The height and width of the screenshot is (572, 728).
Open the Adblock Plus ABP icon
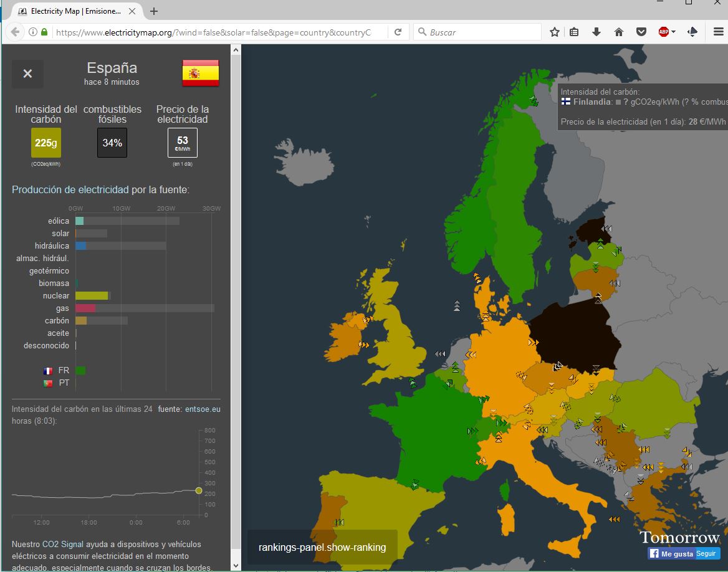pyautogui.click(x=663, y=32)
